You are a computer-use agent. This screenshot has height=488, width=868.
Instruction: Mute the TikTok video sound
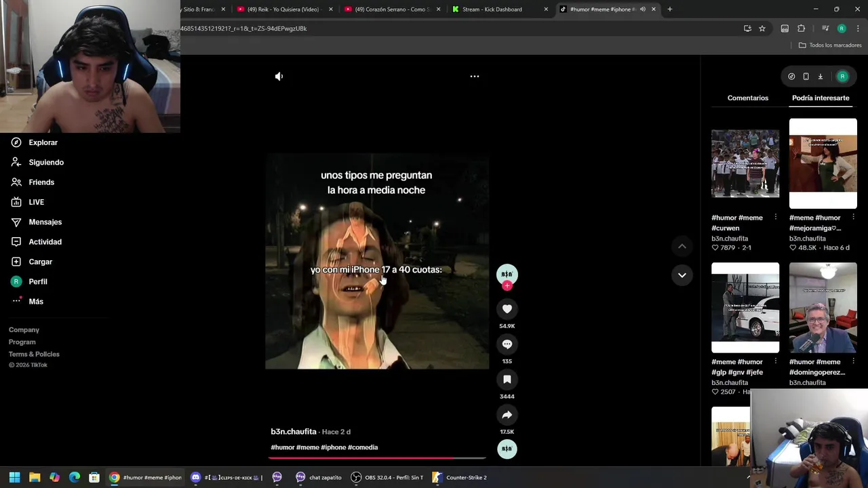pyautogui.click(x=279, y=77)
